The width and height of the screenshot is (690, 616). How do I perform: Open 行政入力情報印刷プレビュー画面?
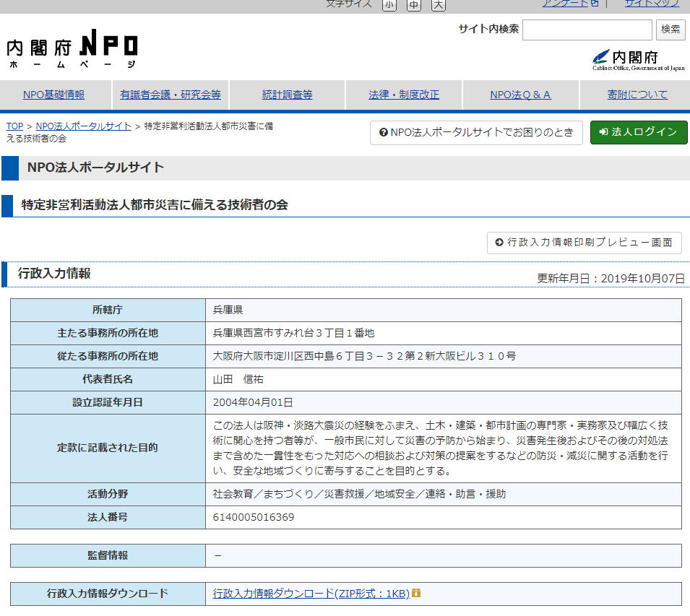(584, 242)
